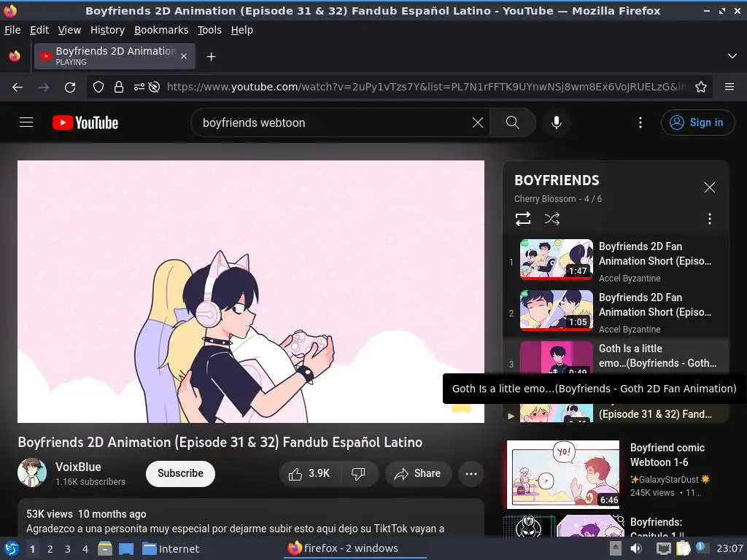Screen dimensions: 747x560
Task: Toggle loop playlist
Action: [522, 219]
